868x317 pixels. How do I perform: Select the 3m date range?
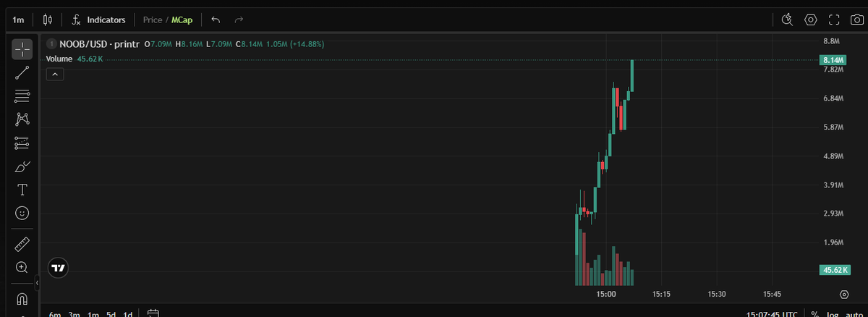click(74, 315)
